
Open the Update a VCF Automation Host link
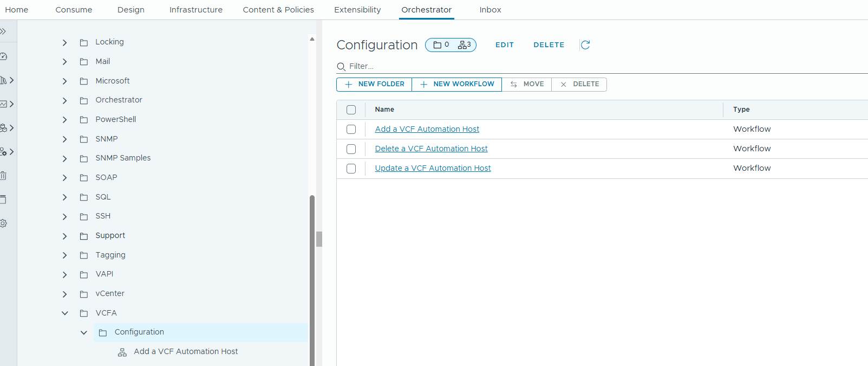pos(433,168)
